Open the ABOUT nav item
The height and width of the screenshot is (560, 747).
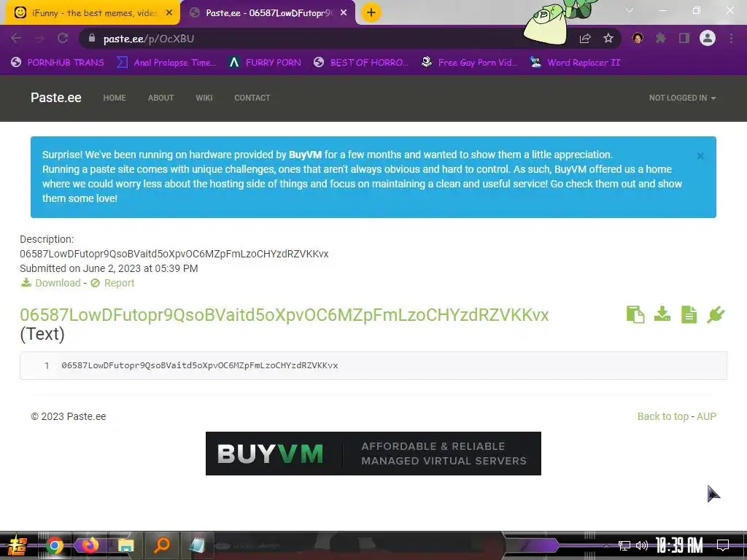160,98
